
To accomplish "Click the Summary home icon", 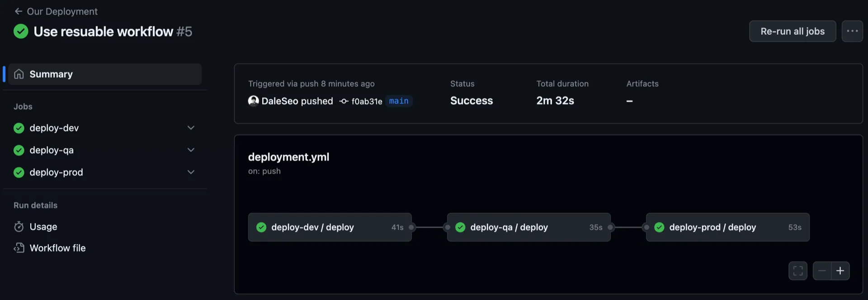I will [19, 74].
